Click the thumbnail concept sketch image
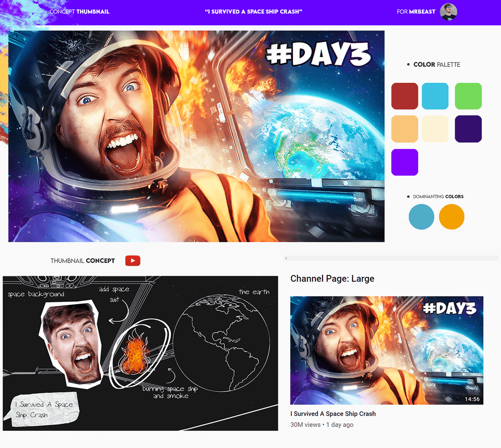The image size is (501, 448). point(140,353)
